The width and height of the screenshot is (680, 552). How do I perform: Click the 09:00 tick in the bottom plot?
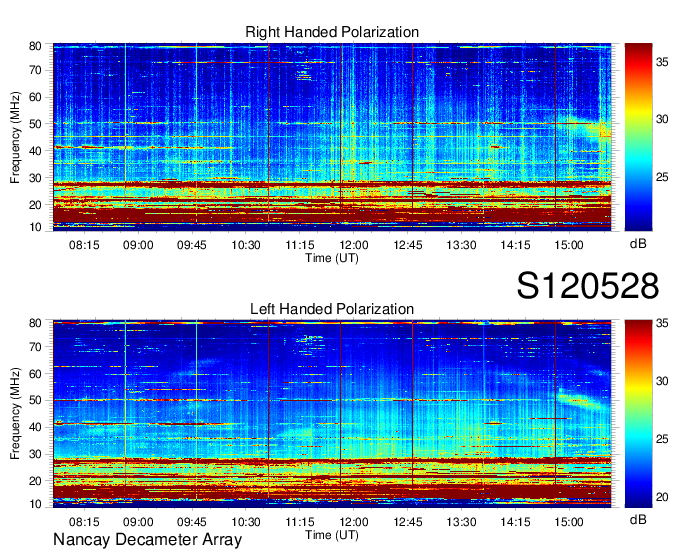pyautogui.click(x=138, y=522)
